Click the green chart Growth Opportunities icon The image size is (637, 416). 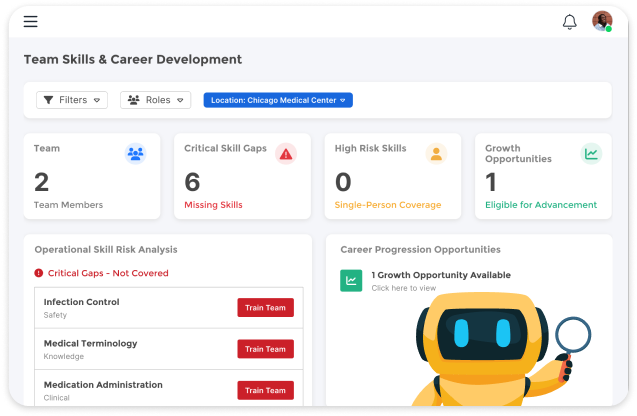tap(591, 154)
